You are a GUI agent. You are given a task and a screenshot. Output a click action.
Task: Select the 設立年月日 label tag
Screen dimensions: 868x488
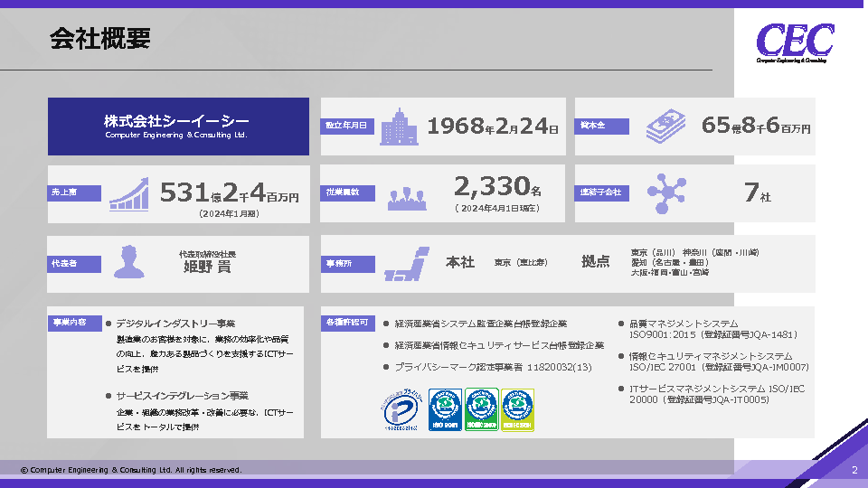point(346,127)
